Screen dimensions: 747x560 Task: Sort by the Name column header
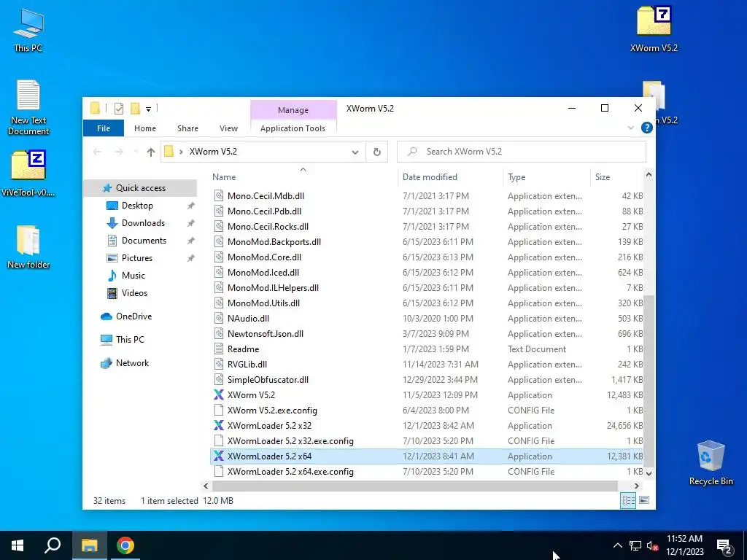[303, 176]
